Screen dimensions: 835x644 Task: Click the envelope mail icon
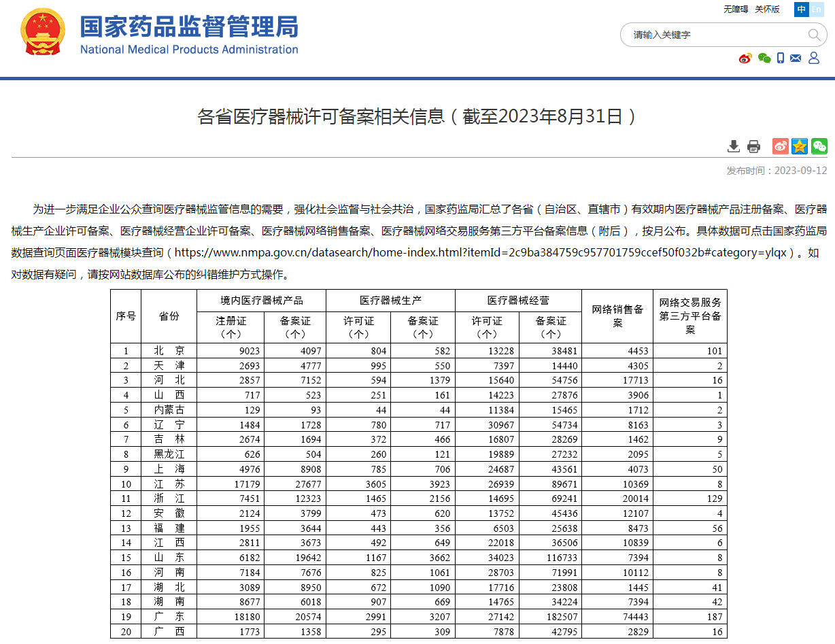click(x=796, y=58)
